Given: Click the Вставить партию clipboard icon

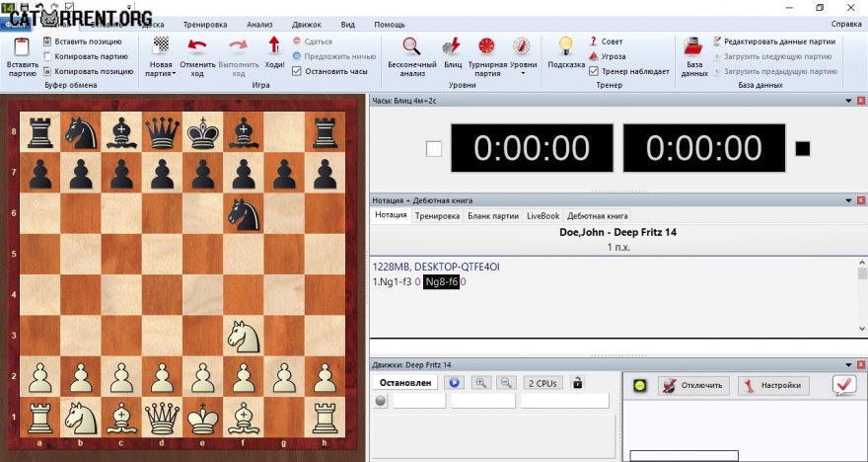Looking at the screenshot, I should point(22,46).
